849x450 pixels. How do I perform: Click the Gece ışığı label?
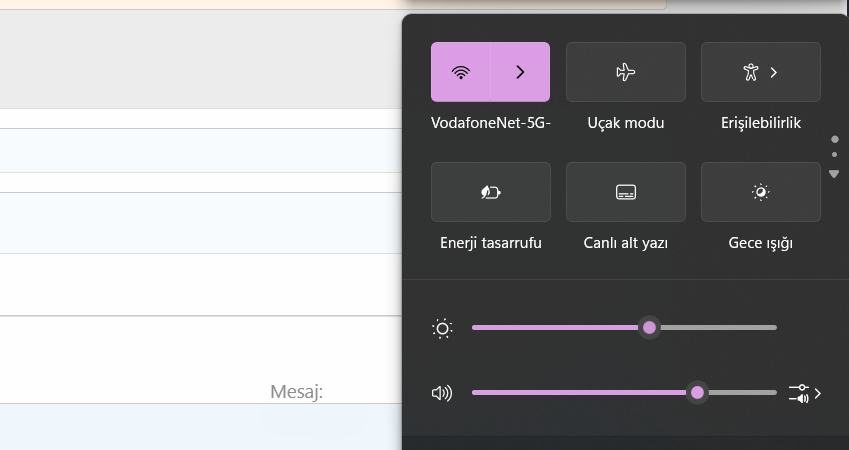[761, 243]
